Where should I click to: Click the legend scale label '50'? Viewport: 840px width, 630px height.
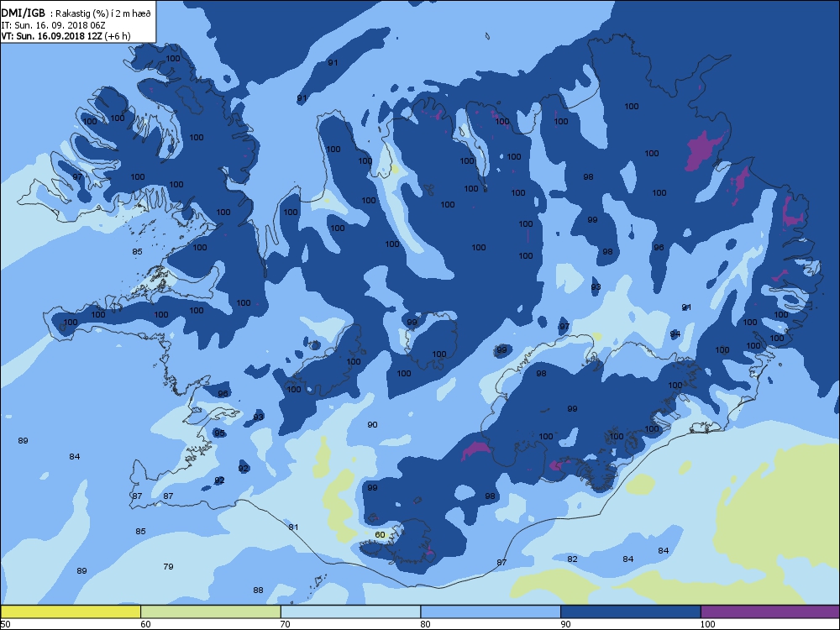tap(5, 623)
